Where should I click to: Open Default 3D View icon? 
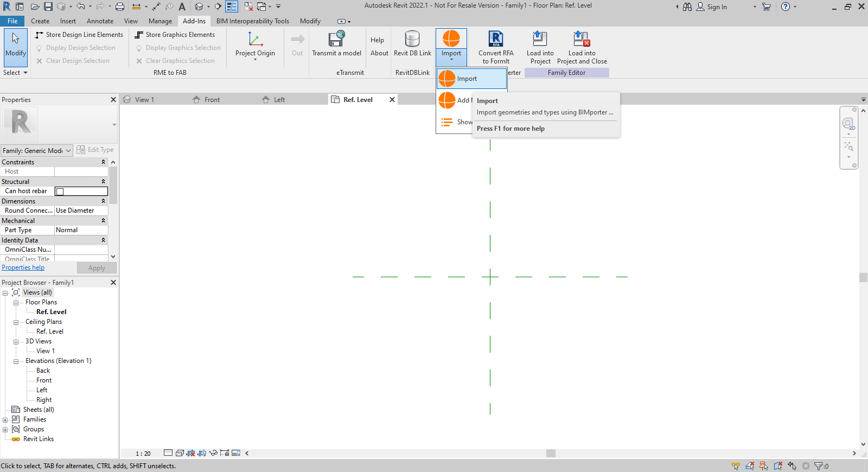(x=199, y=7)
